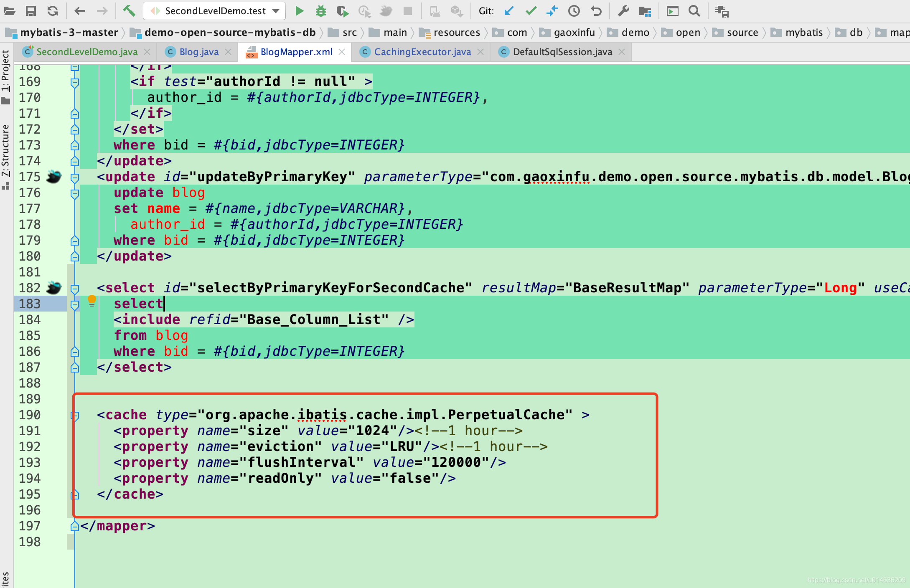Screen dimensions: 910x588
Task: Click the stop square icon
Action: (x=408, y=11)
